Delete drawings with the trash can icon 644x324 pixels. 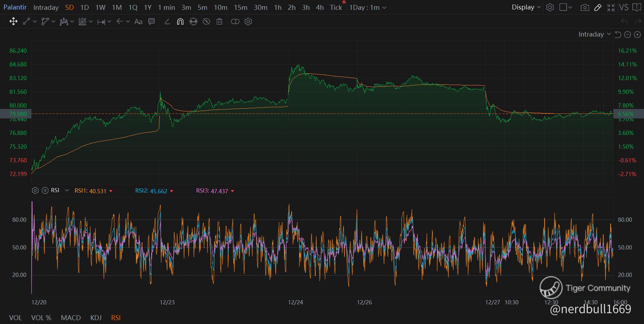point(219,22)
